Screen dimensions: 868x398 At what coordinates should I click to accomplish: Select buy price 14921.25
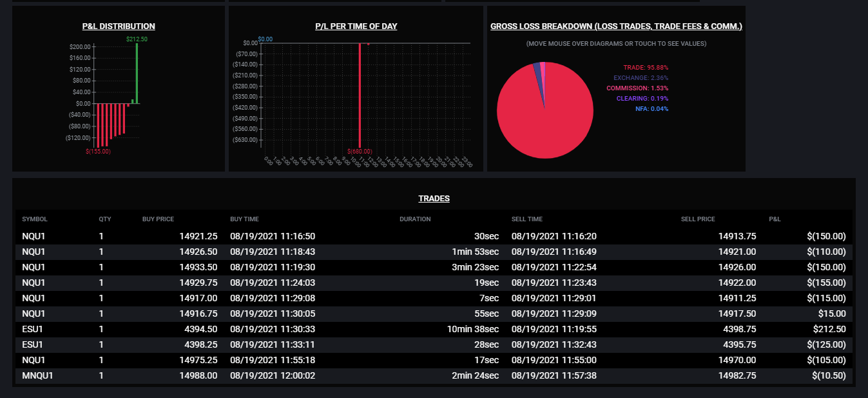pos(198,236)
